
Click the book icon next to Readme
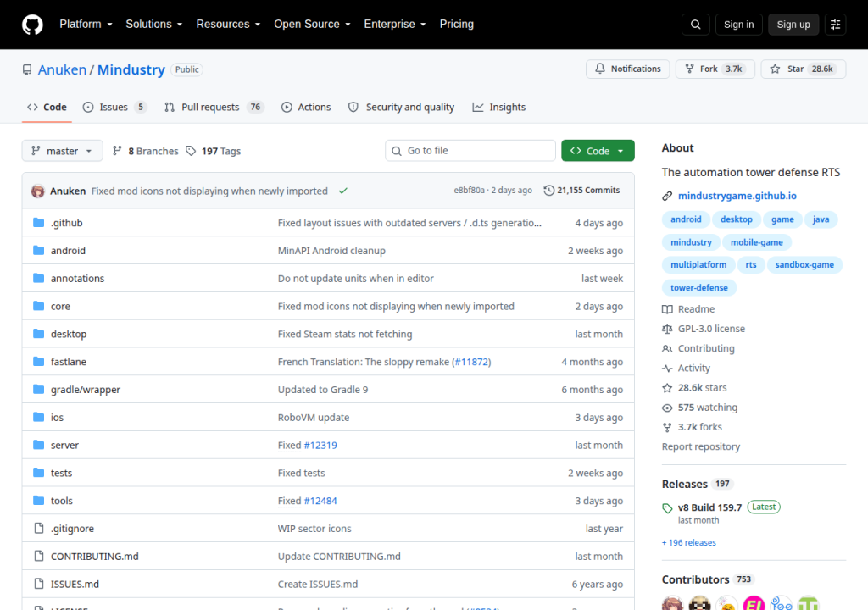point(667,309)
